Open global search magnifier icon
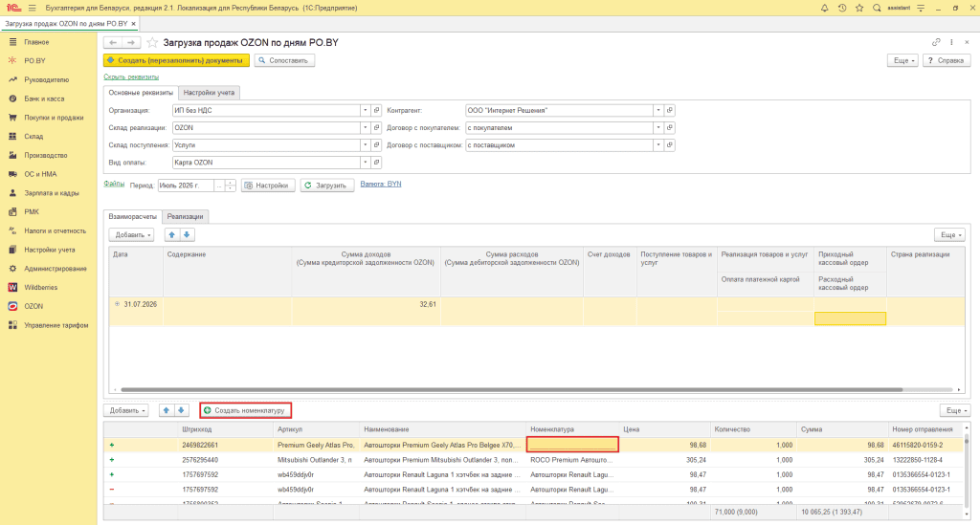The image size is (980, 525). pyautogui.click(x=877, y=8)
